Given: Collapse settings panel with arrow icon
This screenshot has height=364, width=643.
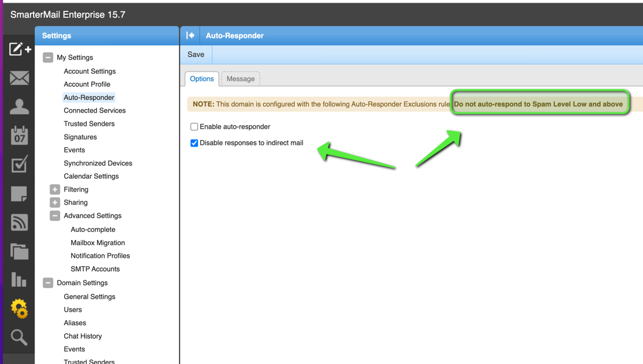Looking at the screenshot, I should pyautogui.click(x=190, y=36).
